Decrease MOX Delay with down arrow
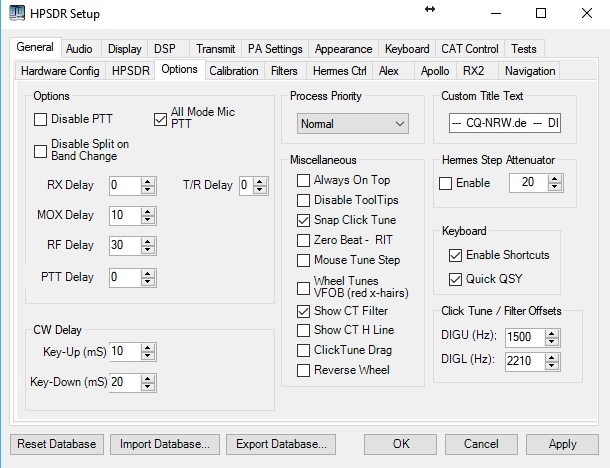Screen dimensions: 610x468 tap(147, 219)
